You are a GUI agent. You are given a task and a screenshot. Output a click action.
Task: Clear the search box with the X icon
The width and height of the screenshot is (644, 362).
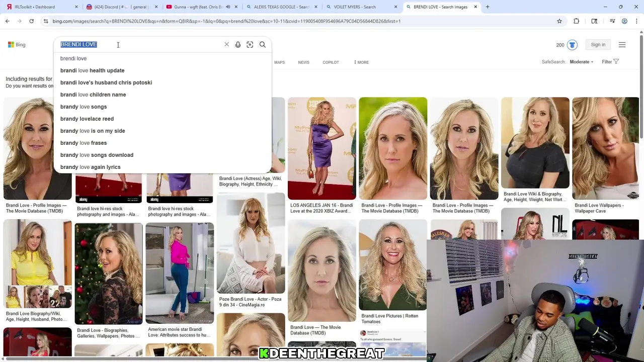click(x=226, y=45)
